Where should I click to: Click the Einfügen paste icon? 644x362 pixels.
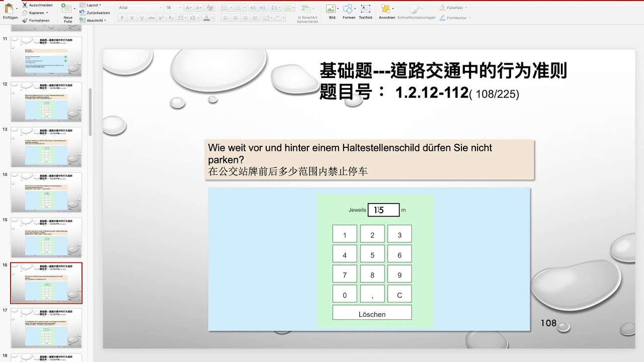pyautogui.click(x=9, y=8)
